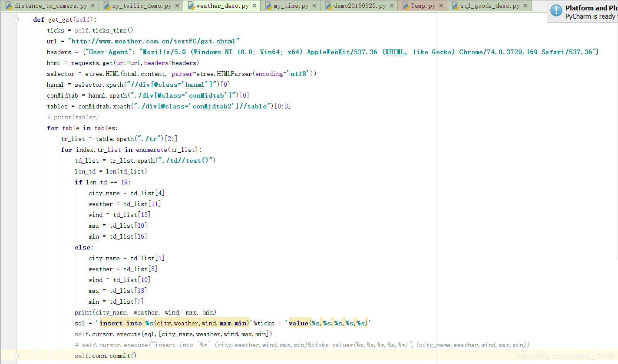Close the weather_demo.py tab
Image resolution: width=618 pixels, height=364 pixels.
tap(254, 6)
